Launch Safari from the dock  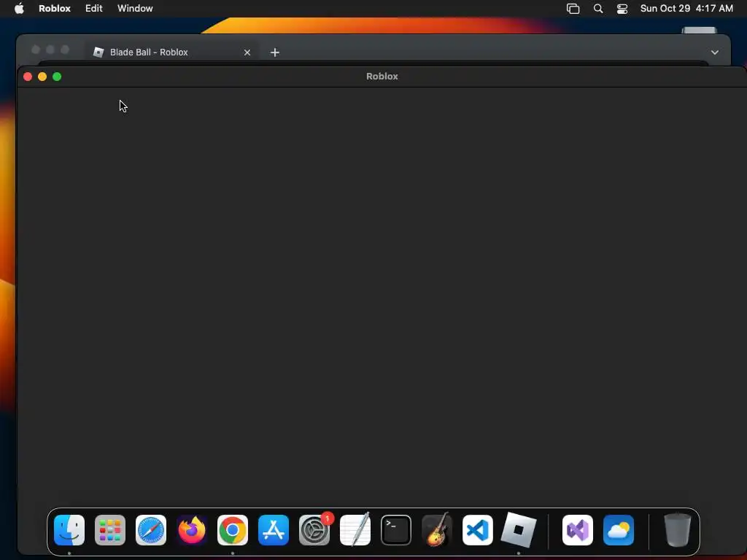point(151,530)
